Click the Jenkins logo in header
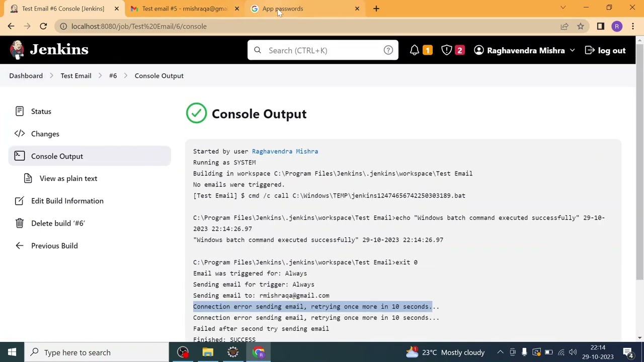644x362 pixels. (49, 50)
